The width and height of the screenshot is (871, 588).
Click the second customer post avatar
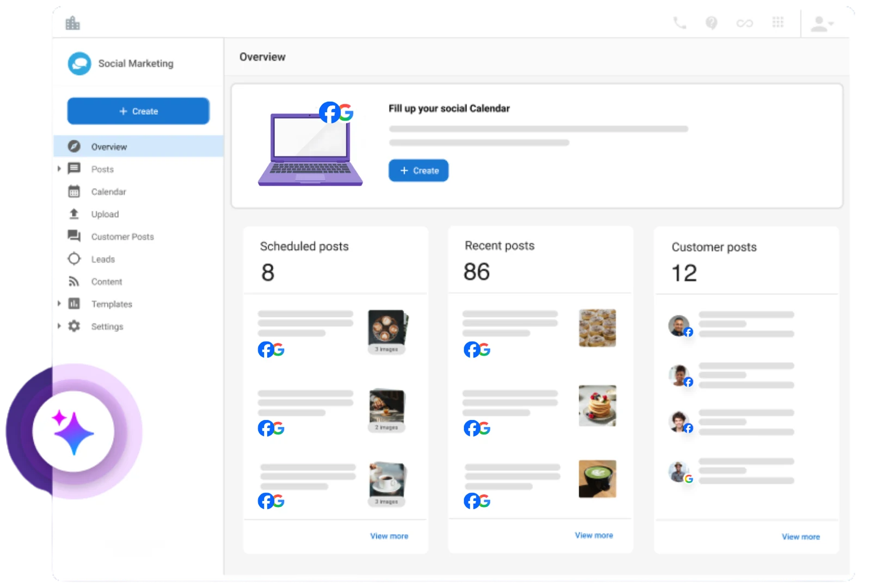pos(679,375)
